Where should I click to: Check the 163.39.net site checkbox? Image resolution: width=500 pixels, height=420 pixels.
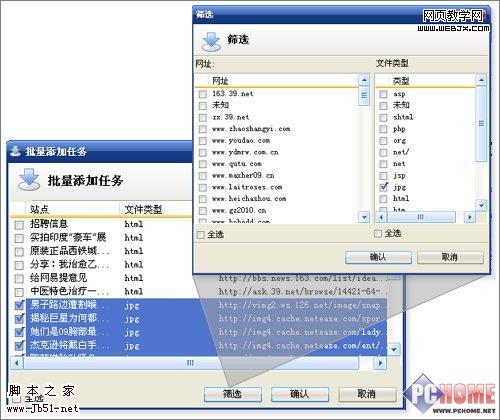pos(202,94)
